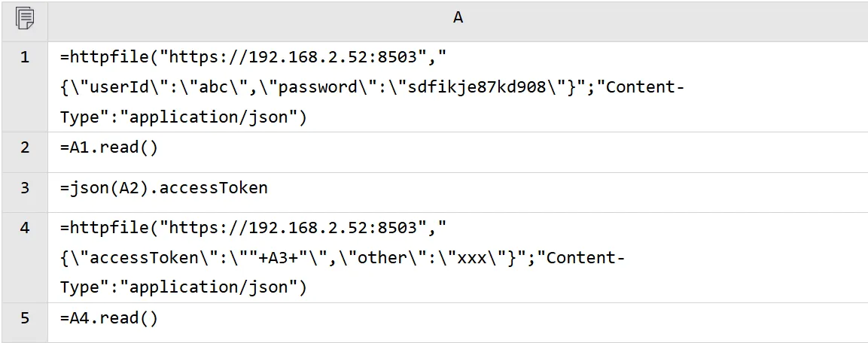Select row 5 header

pos(24,323)
